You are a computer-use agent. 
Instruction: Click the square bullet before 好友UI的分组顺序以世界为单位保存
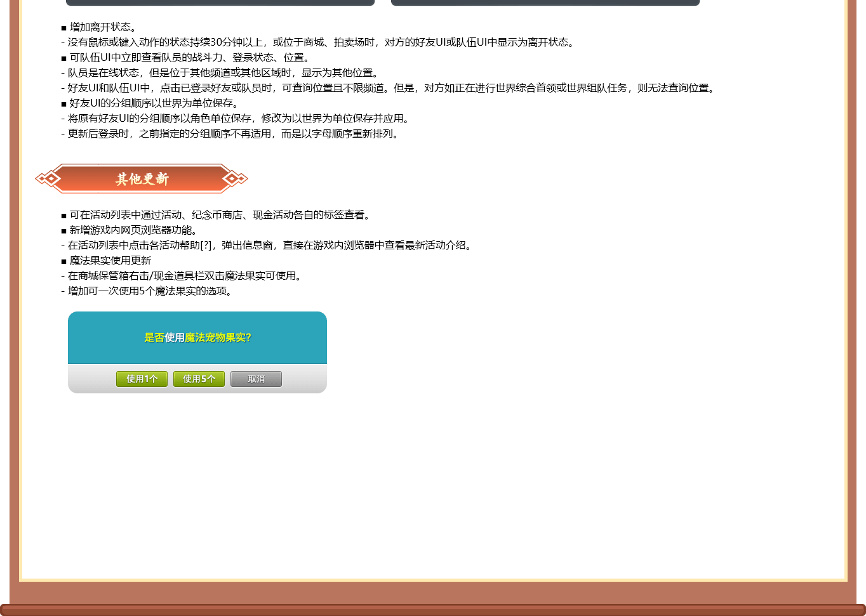point(63,104)
